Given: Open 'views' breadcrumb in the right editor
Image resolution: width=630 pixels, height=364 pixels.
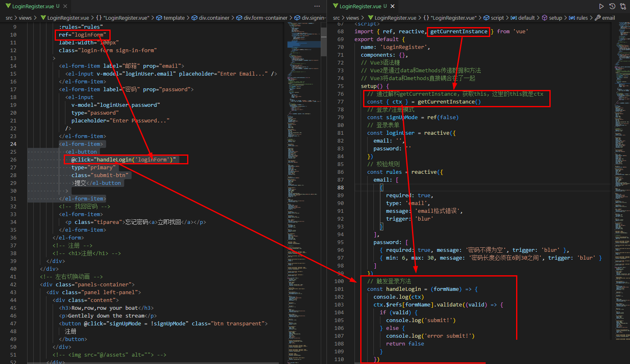Looking at the screenshot, I should [x=352, y=18].
